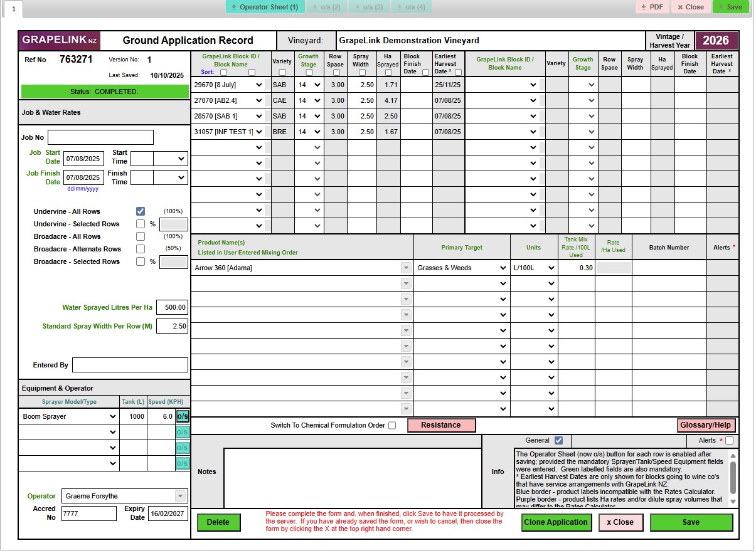Enable Broadacre - Alternate Rows checkbox
Screen dimensions: 756x553
pyautogui.click(x=141, y=249)
